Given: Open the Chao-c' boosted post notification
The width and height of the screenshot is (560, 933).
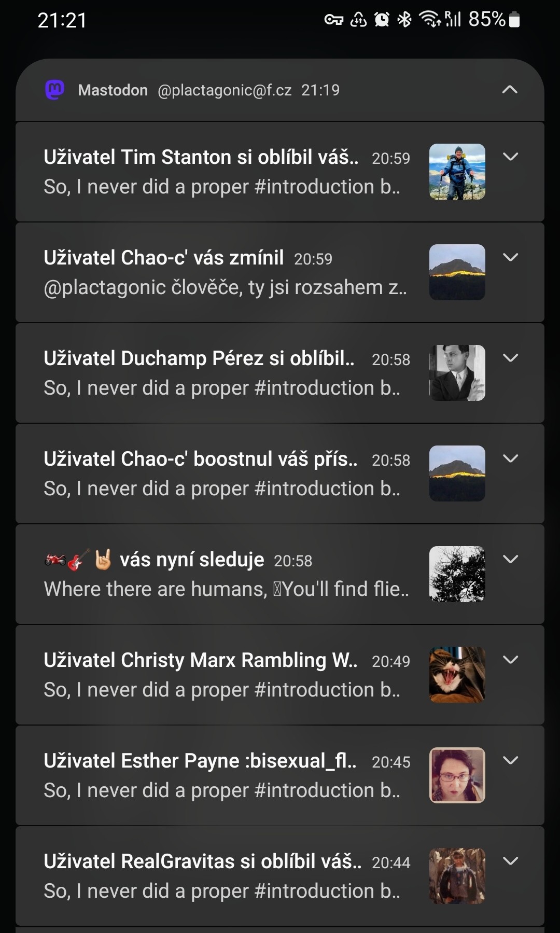Looking at the screenshot, I should click(223, 474).
